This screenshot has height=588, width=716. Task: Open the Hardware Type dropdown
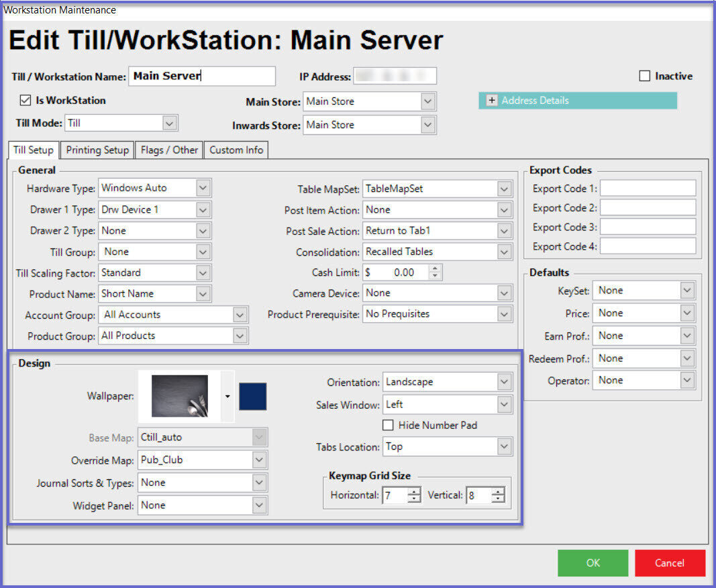[204, 189]
